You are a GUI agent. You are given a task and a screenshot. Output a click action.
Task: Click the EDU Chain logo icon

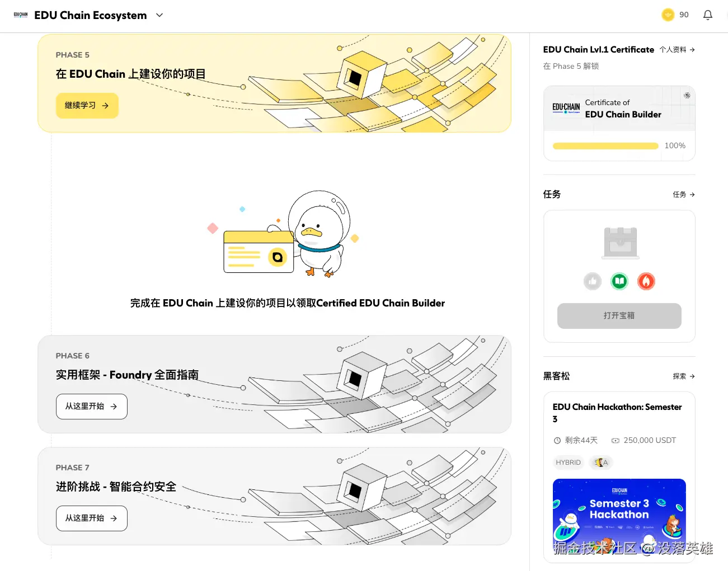click(21, 15)
